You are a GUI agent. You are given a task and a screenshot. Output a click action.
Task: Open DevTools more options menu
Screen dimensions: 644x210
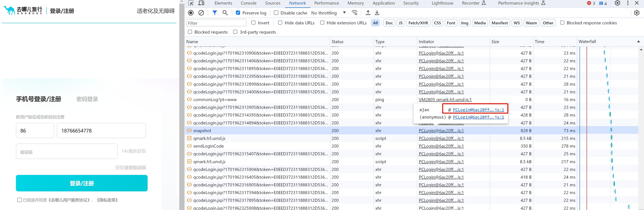tap(628, 3)
